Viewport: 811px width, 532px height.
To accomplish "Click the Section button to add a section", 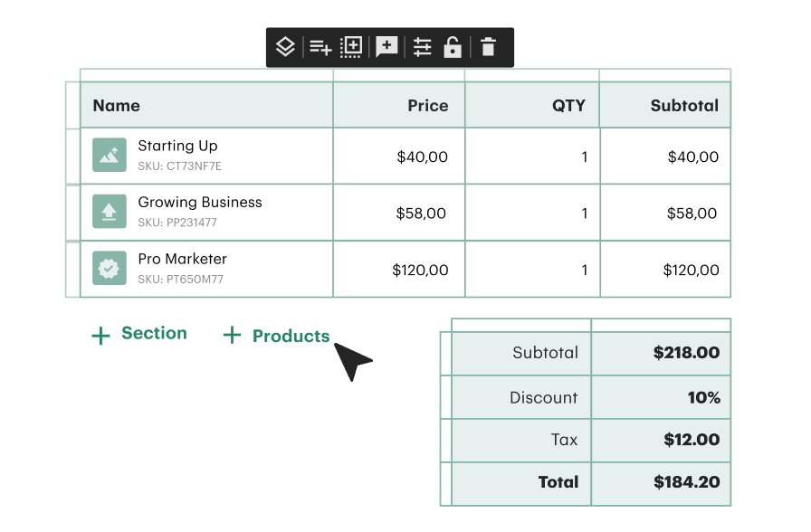I will [139, 335].
